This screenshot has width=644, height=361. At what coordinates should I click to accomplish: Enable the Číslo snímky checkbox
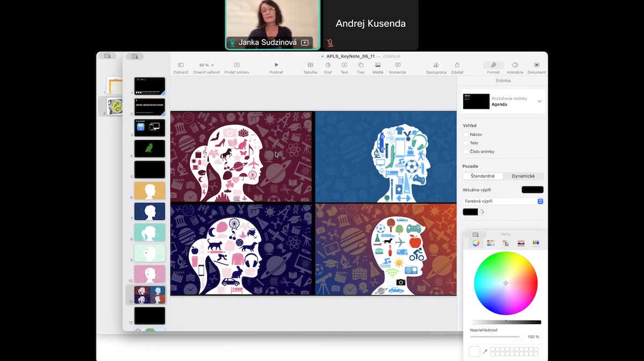click(x=466, y=151)
